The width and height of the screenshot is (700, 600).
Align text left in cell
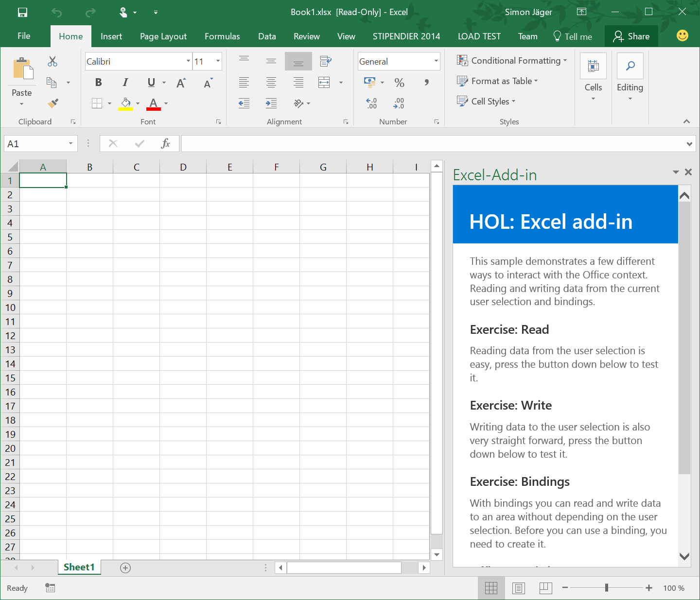pos(244,83)
